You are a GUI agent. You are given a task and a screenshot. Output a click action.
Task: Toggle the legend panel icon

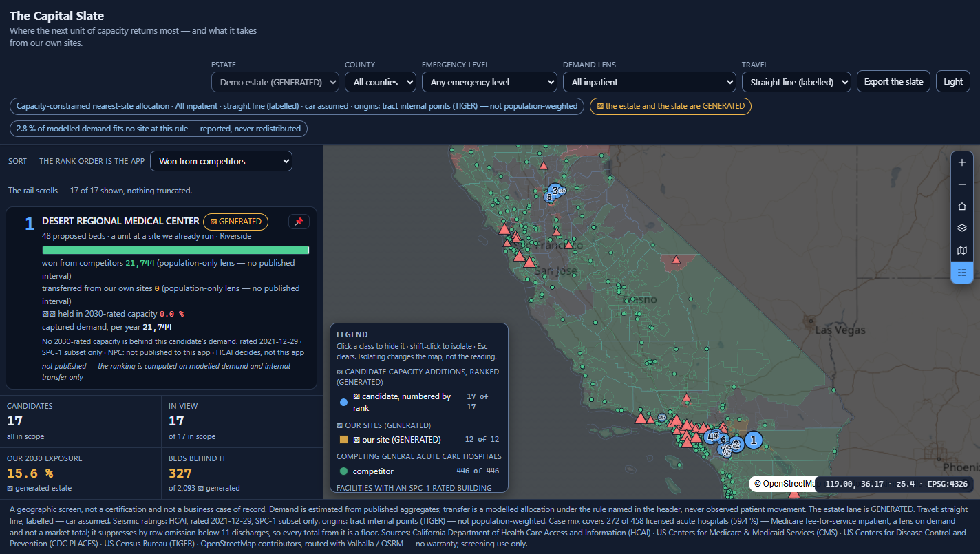(961, 273)
